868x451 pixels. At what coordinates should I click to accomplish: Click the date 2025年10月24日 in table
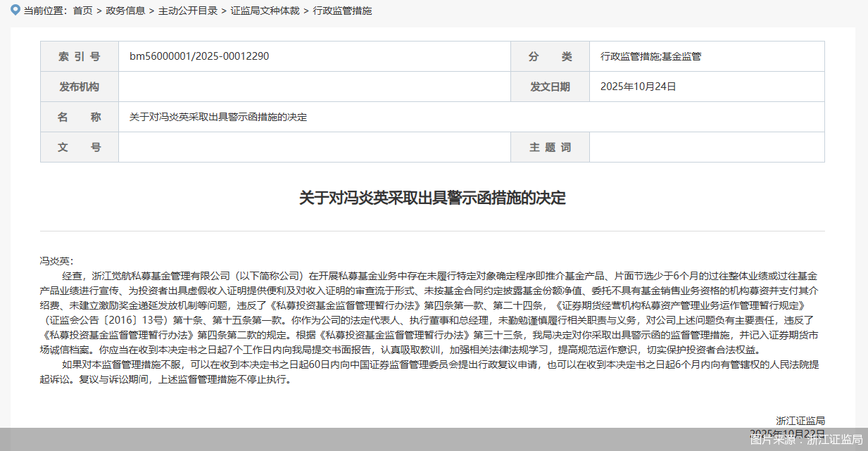(638, 87)
